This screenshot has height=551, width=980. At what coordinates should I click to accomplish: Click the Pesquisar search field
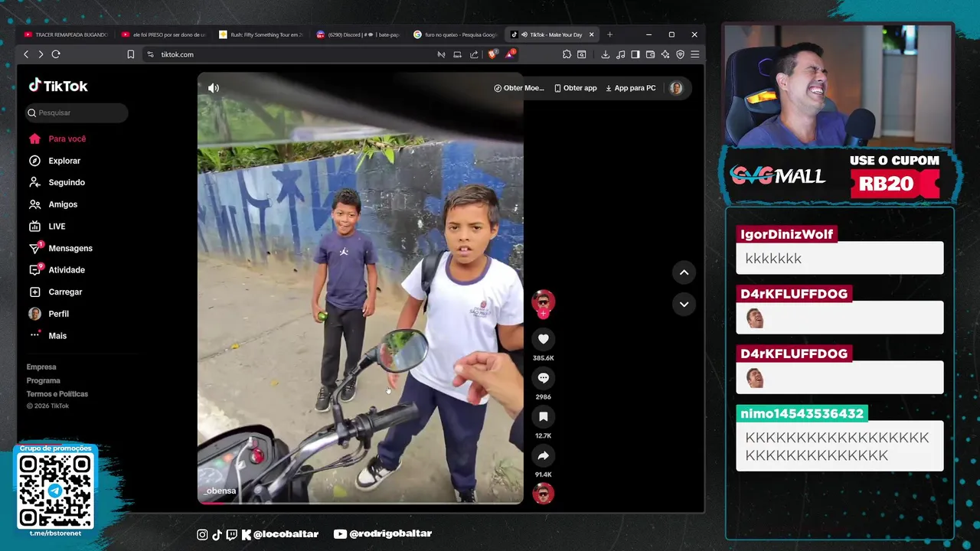[x=77, y=112]
